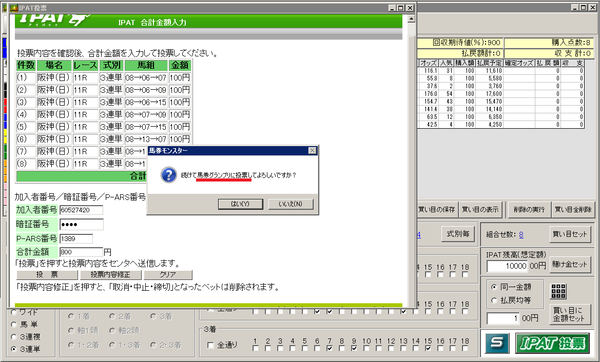Click the 投票内容修正 button
Viewport: 600px width, 362px height.
110,275
